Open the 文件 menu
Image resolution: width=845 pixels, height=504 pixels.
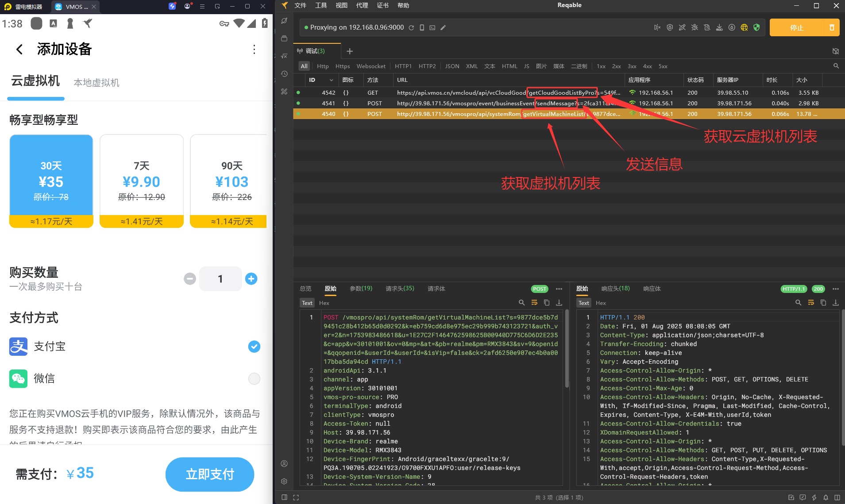click(301, 5)
